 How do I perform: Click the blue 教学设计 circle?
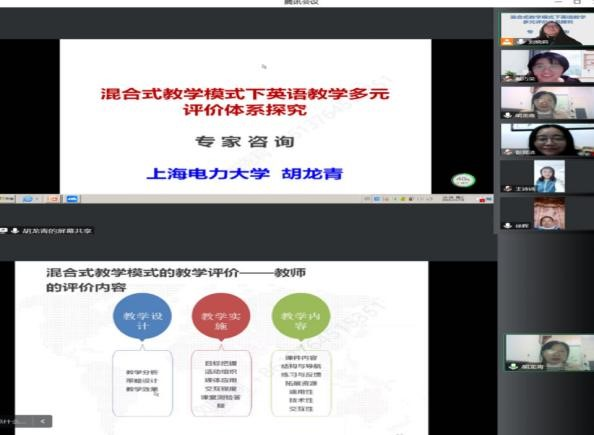pyautogui.click(x=142, y=316)
